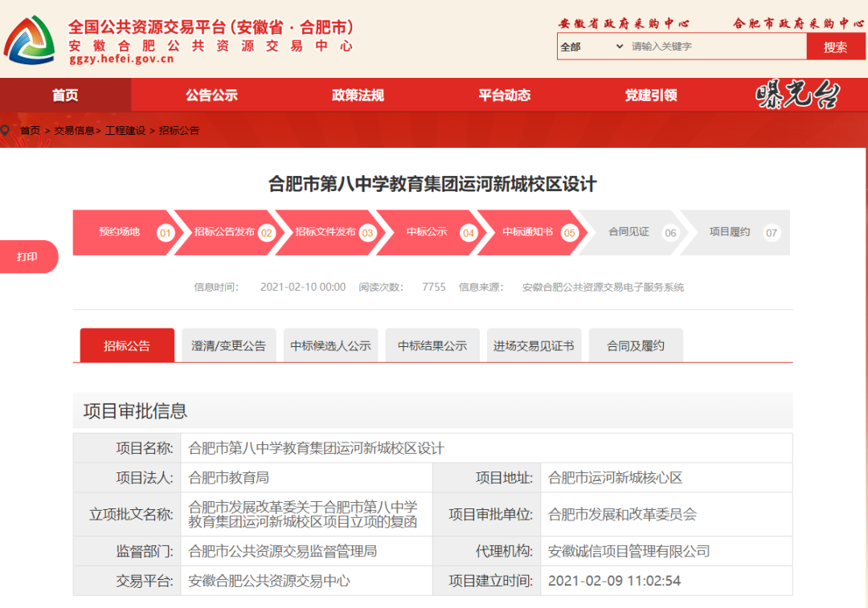Click the keyword search input field

point(707,46)
